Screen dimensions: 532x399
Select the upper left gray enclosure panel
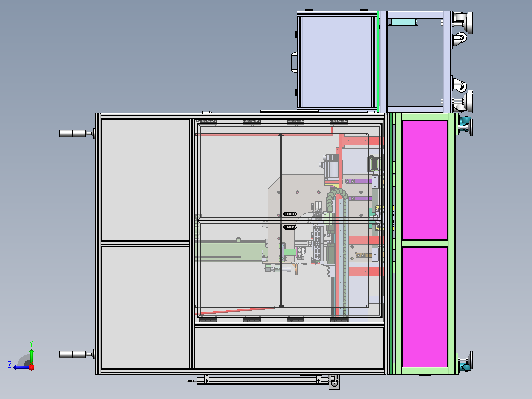145,180
